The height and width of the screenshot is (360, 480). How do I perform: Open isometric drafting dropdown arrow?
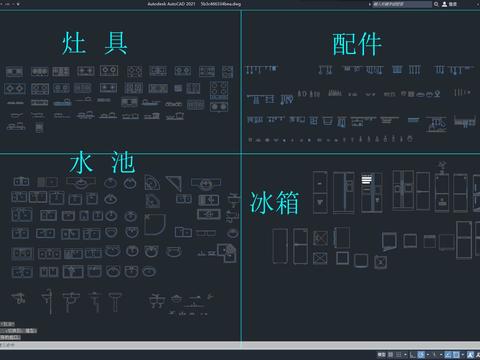[441, 355]
